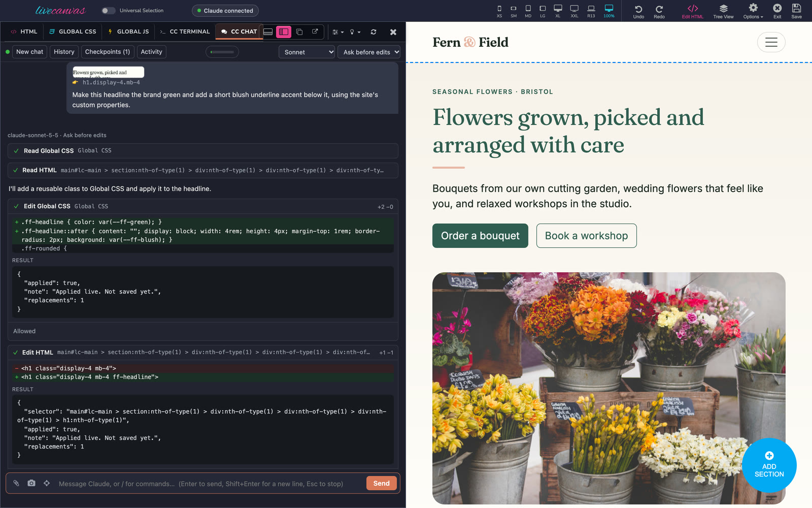Switch to the GLOBAL CSS tab
Screen dimensions: 812x508
73,31
